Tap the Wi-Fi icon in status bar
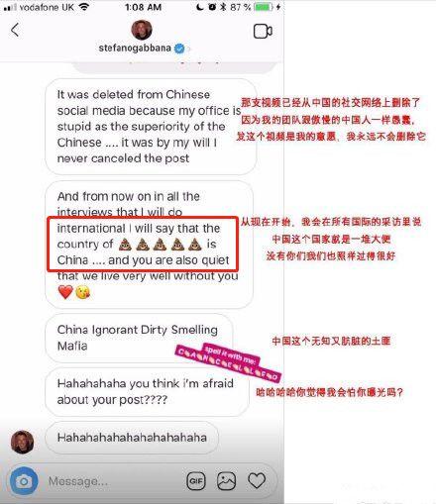This screenshot has width=436, height=504. [x=85, y=7]
